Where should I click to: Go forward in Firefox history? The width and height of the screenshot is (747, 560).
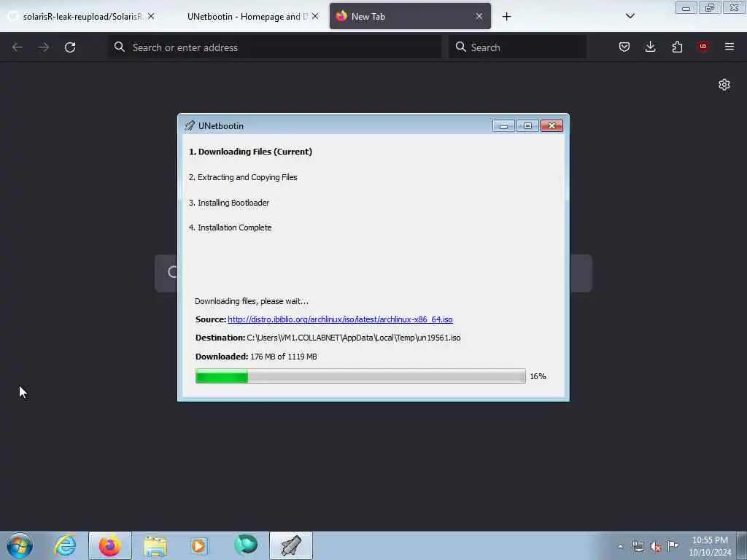point(43,47)
